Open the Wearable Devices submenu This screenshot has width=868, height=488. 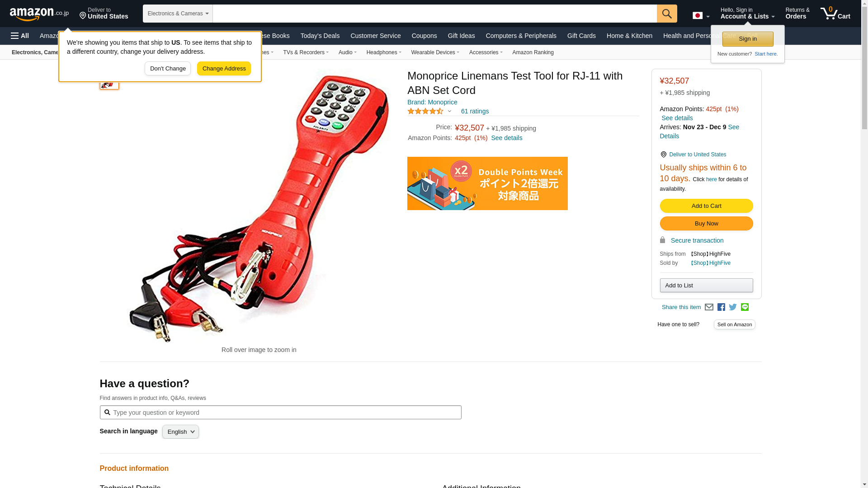pyautogui.click(x=435, y=52)
